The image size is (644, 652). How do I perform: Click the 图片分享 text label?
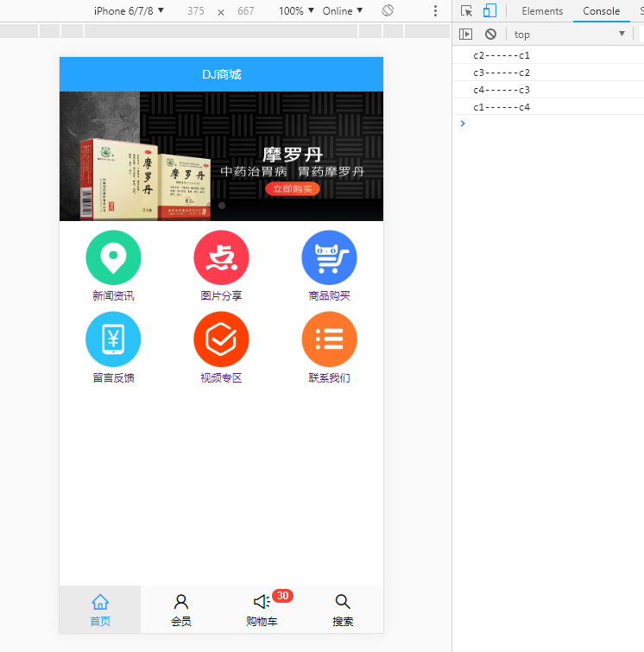[221, 295]
